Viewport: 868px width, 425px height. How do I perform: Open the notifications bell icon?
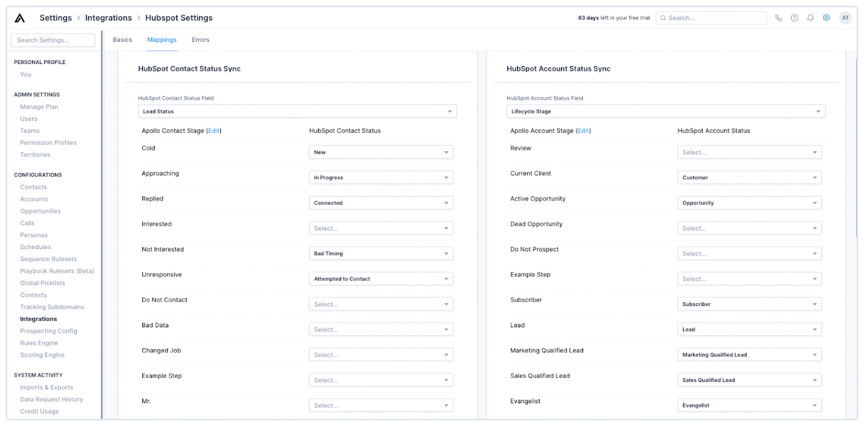[810, 18]
